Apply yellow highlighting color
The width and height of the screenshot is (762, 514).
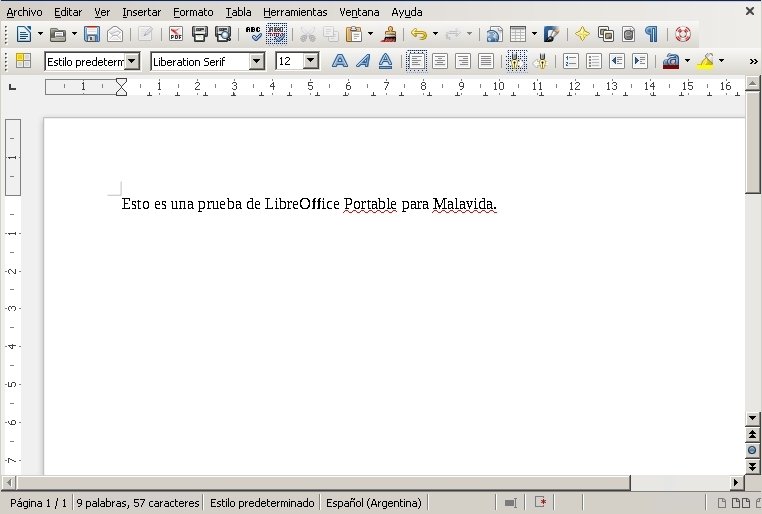click(x=706, y=61)
